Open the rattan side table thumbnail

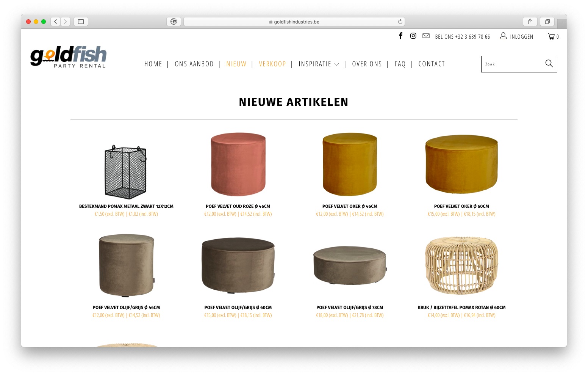[461, 265]
